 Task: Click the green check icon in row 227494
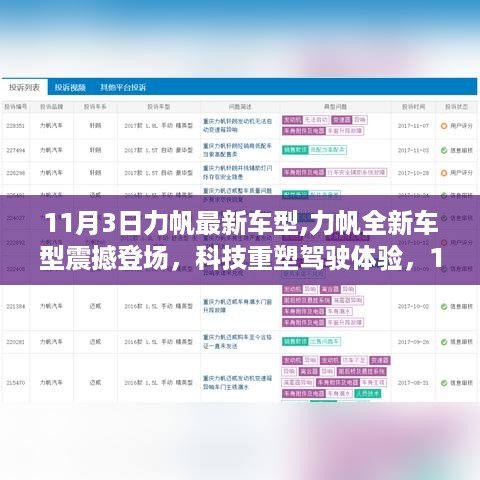[x=444, y=150]
